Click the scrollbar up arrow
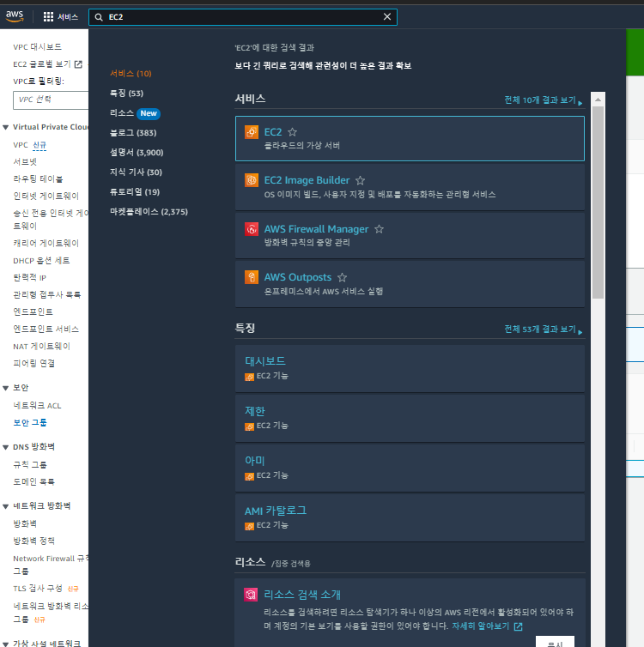The height and width of the screenshot is (647, 644). pyautogui.click(x=598, y=100)
